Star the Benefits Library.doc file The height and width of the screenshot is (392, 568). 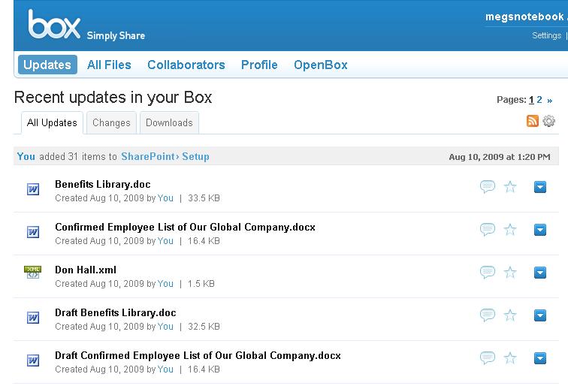(x=510, y=187)
